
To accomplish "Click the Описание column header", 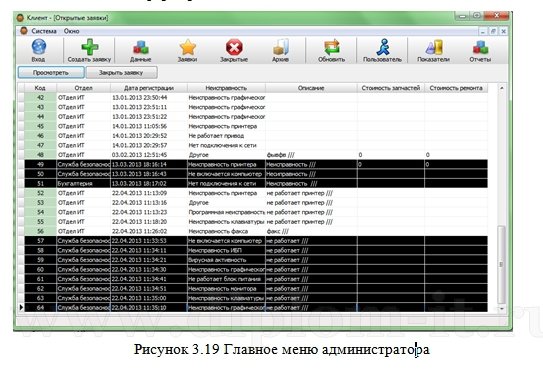I will pyautogui.click(x=311, y=88).
